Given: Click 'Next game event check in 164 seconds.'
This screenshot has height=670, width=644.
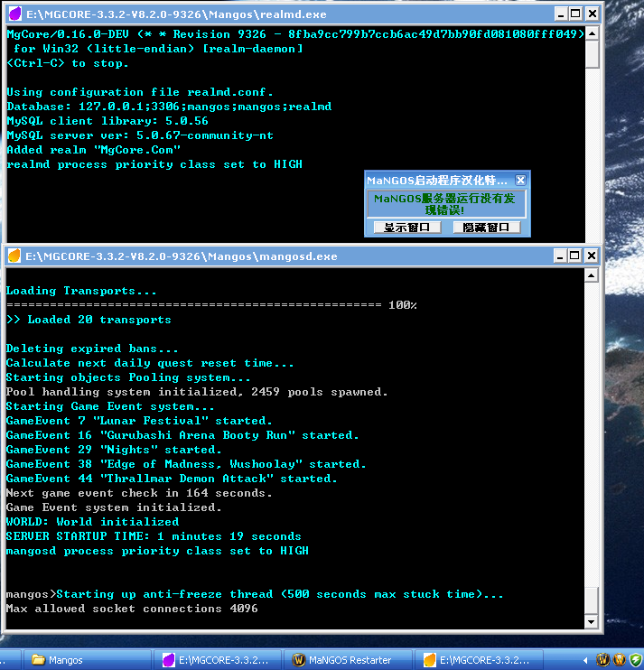Looking at the screenshot, I should (139, 493).
